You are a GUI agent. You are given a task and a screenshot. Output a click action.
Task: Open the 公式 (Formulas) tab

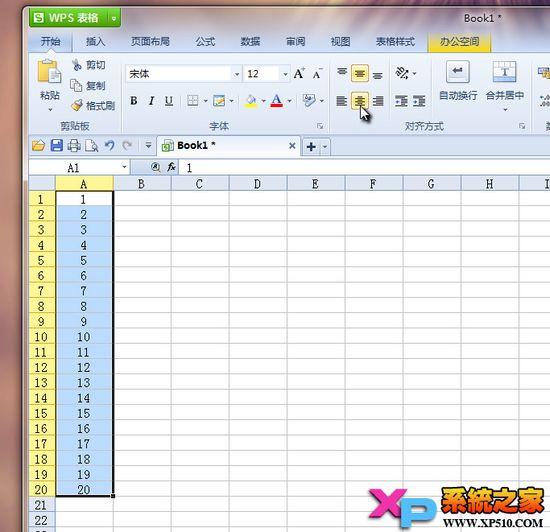pyautogui.click(x=205, y=42)
